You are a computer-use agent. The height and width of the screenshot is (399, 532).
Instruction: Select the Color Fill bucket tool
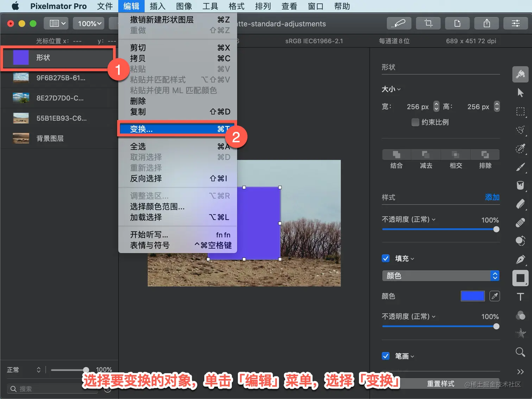click(520, 185)
